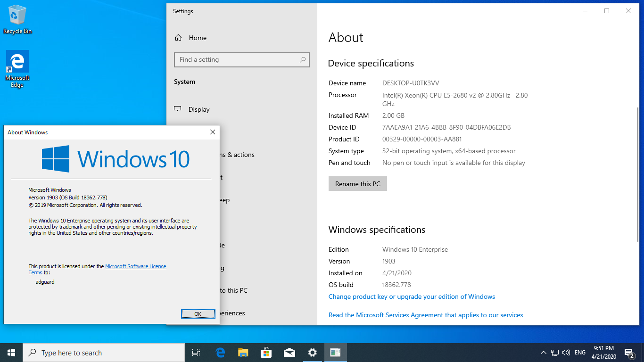Open the Mail app from the taskbar
This screenshot has width=644, height=362.
[x=289, y=353]
